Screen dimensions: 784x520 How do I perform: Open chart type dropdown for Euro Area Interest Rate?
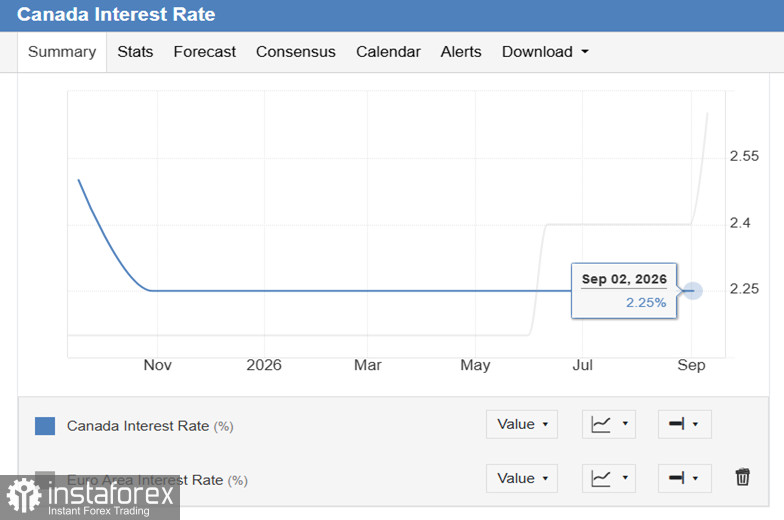click(x=608, y=478)
